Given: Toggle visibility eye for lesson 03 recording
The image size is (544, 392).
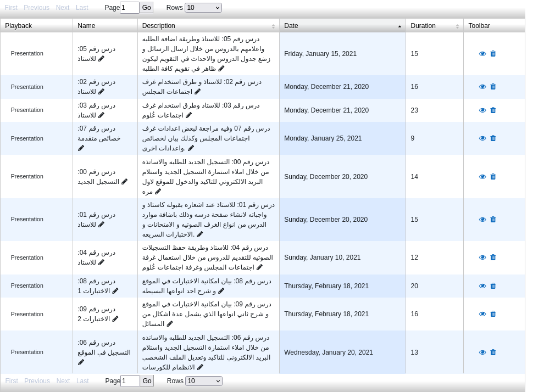Looking at the screenshot, I should (482, 110).
